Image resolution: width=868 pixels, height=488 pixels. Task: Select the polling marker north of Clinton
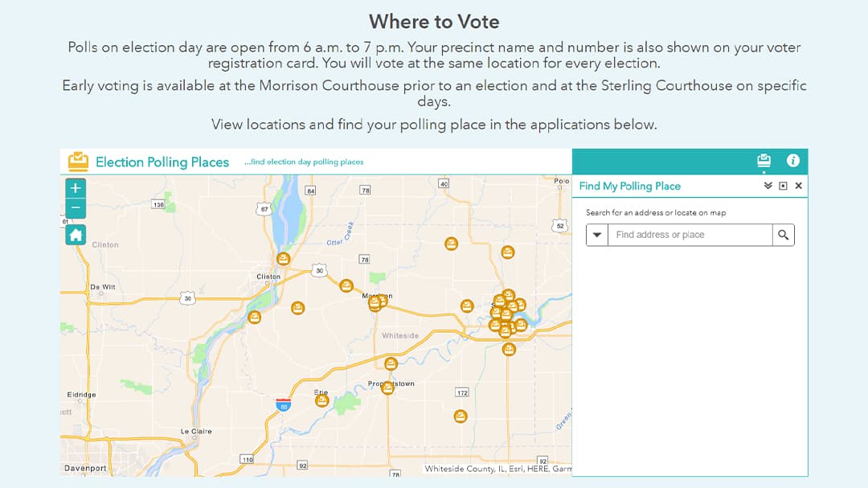tap(283, 258)
